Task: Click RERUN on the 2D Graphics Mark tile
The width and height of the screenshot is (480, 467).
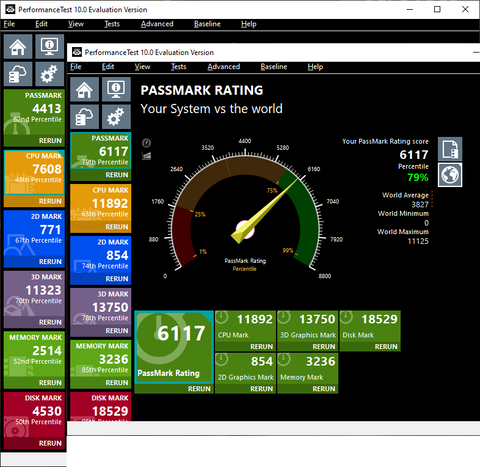Action: click(x=261, y=389)
